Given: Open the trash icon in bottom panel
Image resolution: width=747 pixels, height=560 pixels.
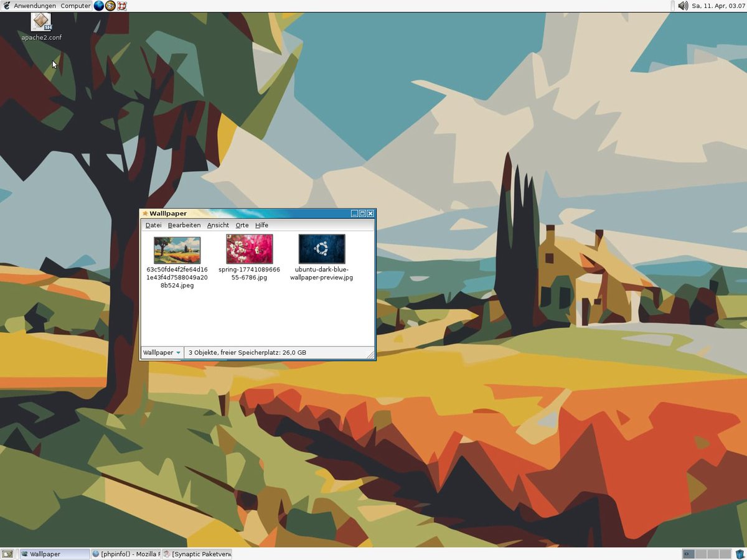Looking at the screenshot, I should (740, 554).
